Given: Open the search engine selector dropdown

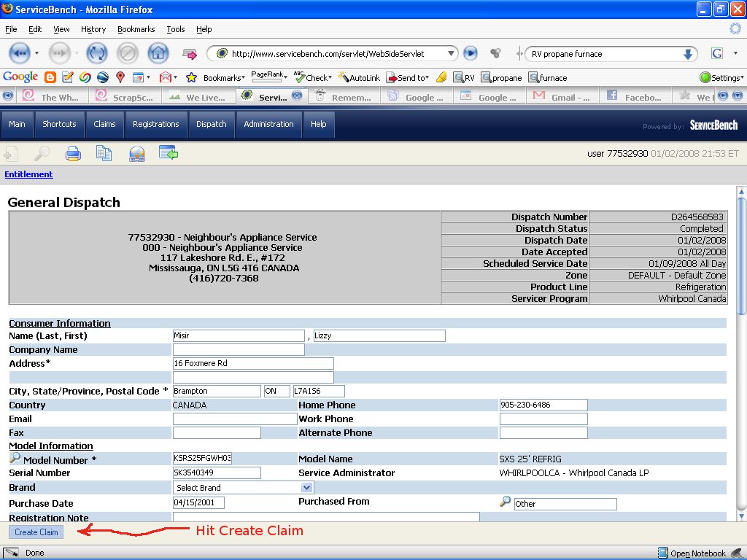Looking at the screenshot, I should (735, 53).
